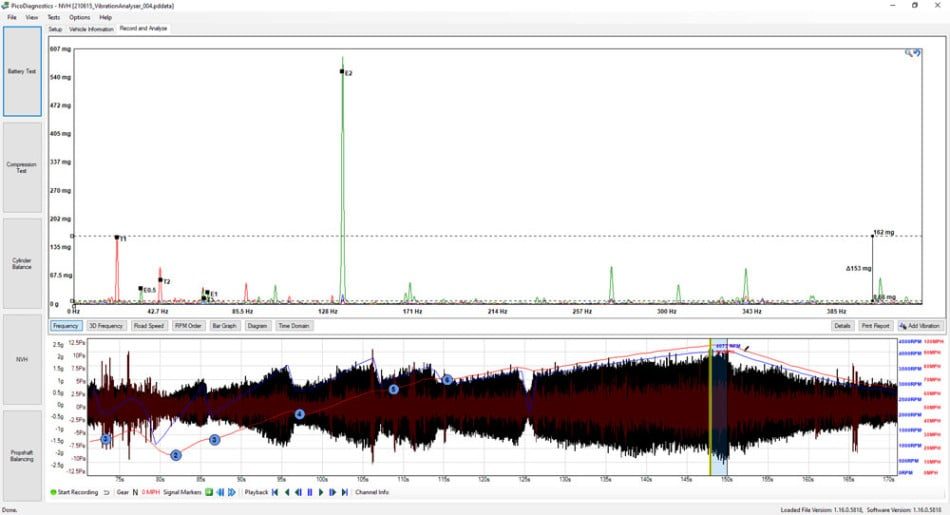Open the View menu

tap(32, 18)
